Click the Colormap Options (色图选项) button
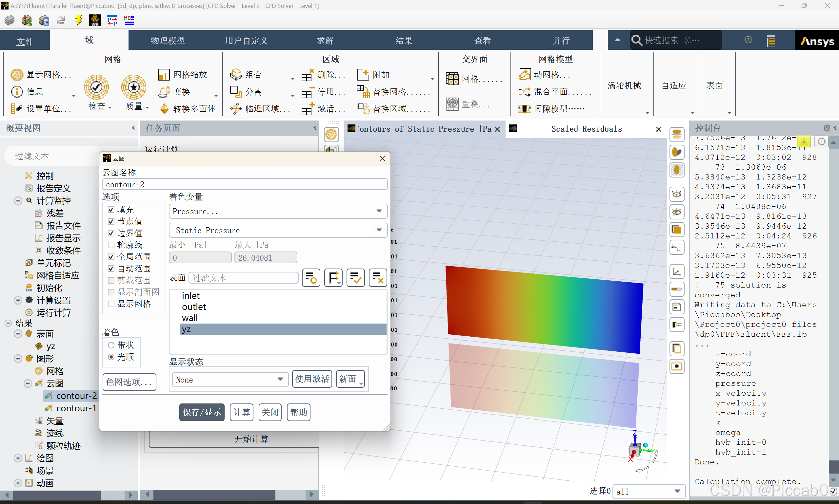 (129, 382)
